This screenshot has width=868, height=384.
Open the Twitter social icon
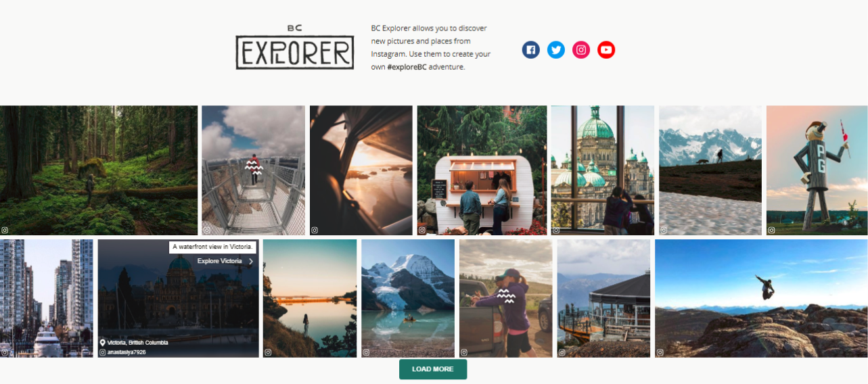pyautogui.click(x=556, y=50)
